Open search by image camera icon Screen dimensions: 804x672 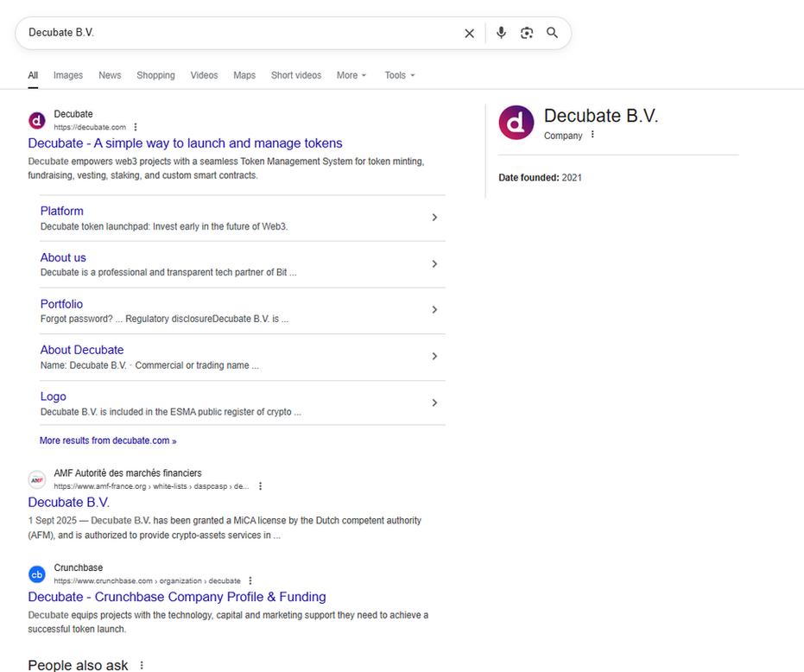(527, 33)
